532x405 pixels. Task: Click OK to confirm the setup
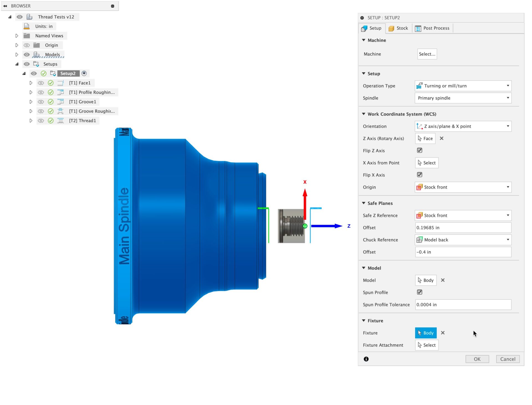477,359
